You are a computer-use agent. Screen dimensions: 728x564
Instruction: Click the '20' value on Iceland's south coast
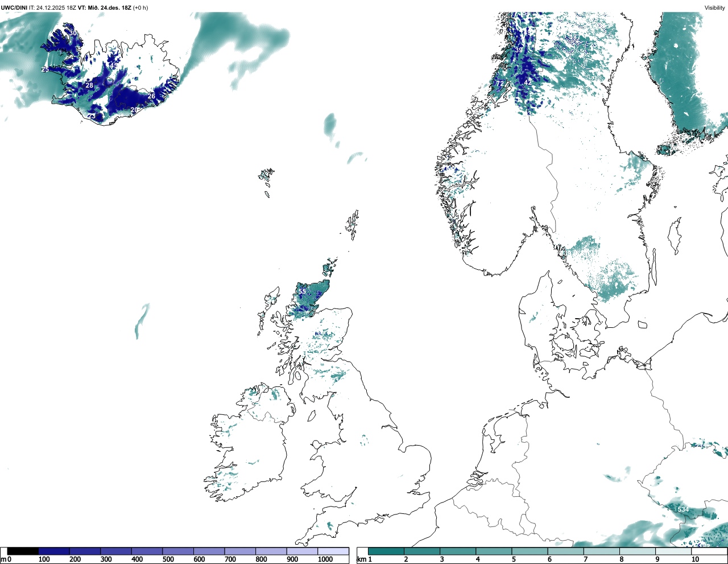pyautogui.click(x=134, y=110)
